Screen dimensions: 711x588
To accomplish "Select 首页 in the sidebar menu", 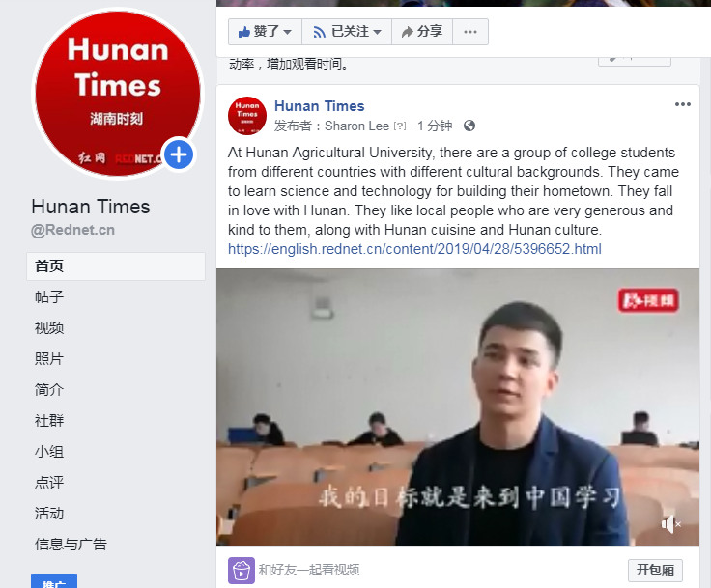I will [x=116, y=266].
